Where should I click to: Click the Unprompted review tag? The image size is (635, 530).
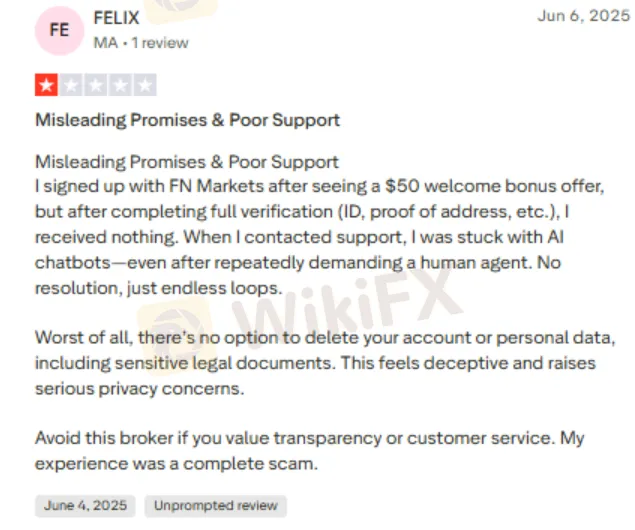(x=215, y=506)
